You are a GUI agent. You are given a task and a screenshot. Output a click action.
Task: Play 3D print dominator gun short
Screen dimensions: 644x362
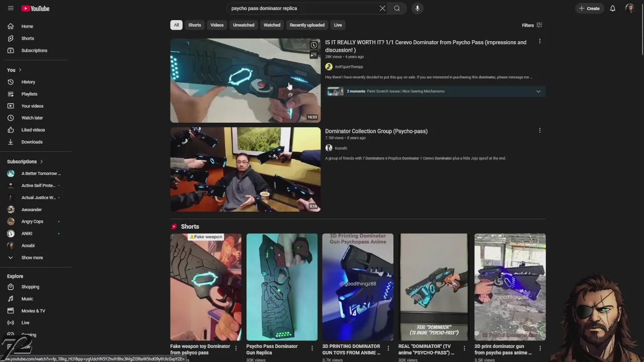point(510,287)
